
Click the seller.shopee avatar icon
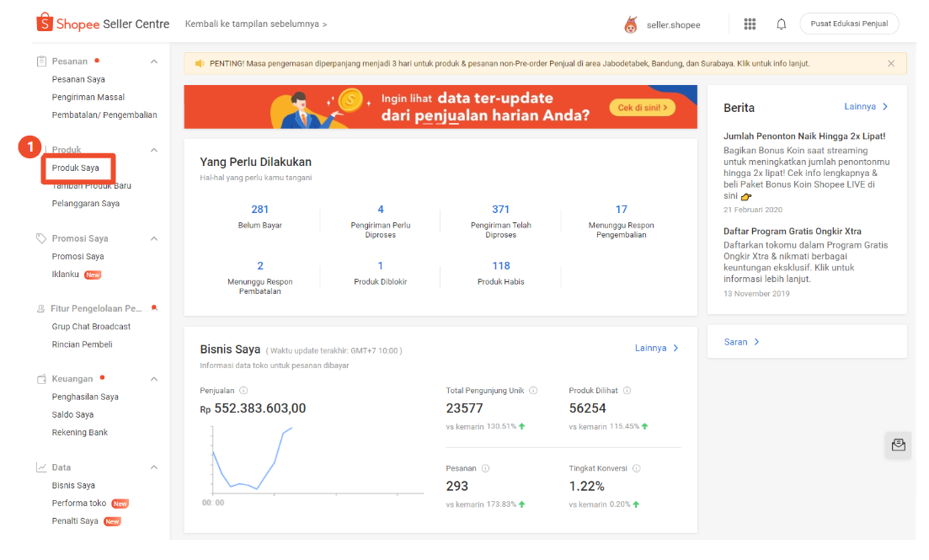click(630, 25)
